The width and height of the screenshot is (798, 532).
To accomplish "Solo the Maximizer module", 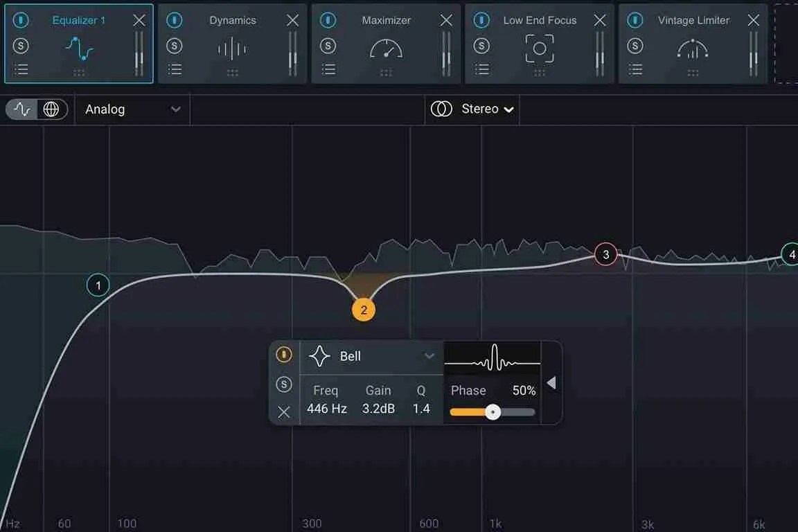I will pos(328,45).
